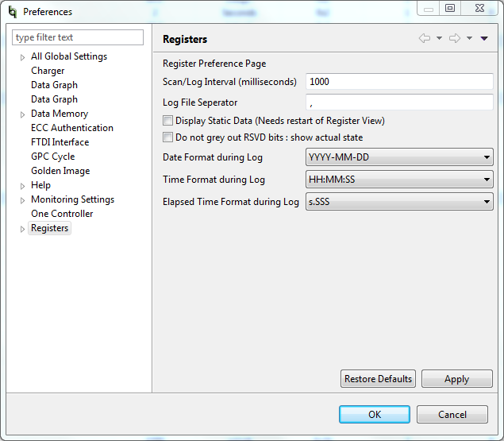This screenshot has height=441, width=504.
Task: Open the Time Format during Log dropdown
Action: (x=399, y=180)
